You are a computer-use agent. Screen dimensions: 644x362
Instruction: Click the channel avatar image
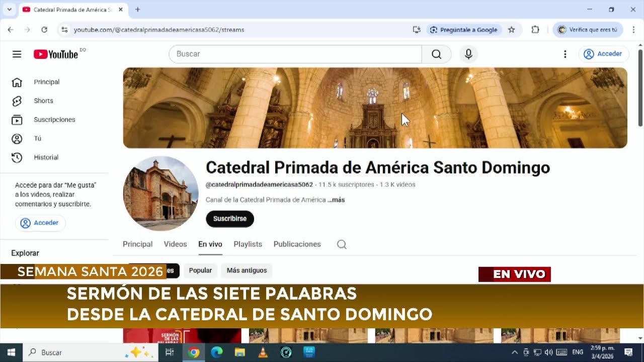(161, 194)
